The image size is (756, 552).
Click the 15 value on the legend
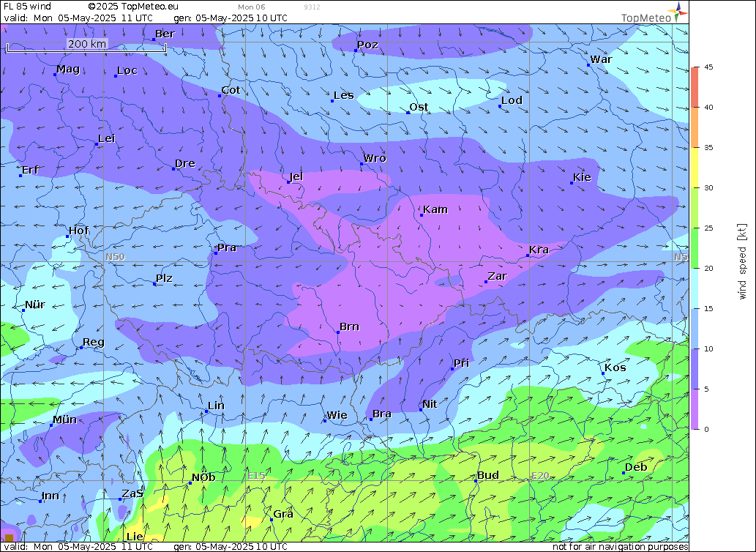click(x=708, y=308)
